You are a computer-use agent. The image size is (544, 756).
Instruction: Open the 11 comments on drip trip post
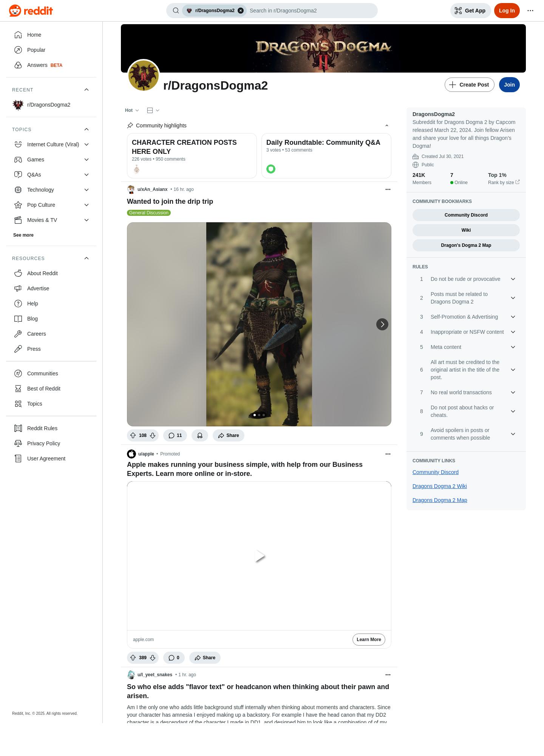(x=175, y=435)
